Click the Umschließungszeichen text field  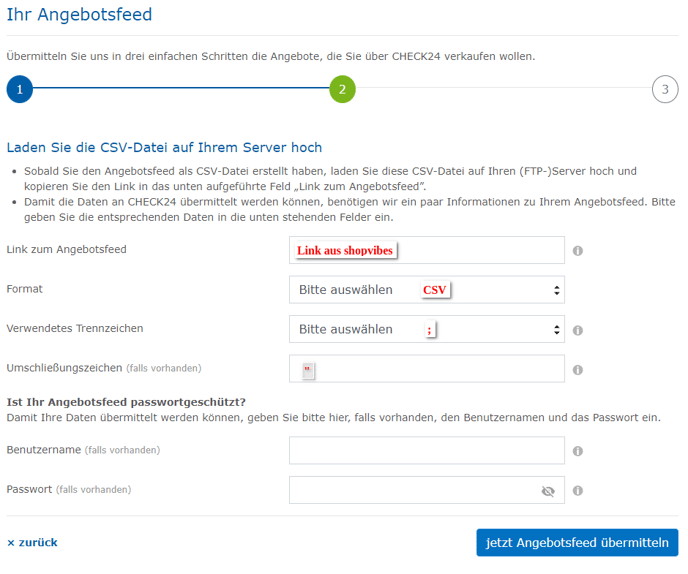click(440, 369)
